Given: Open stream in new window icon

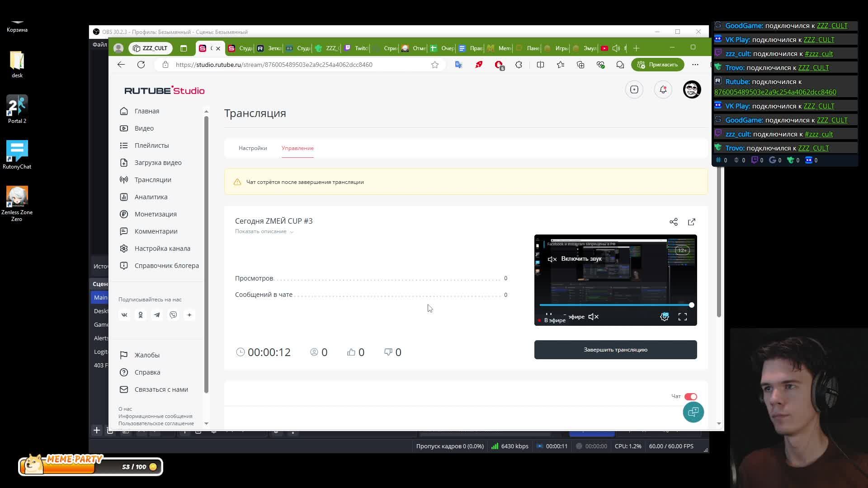Looking at the screenshot, I should (692, 222).
